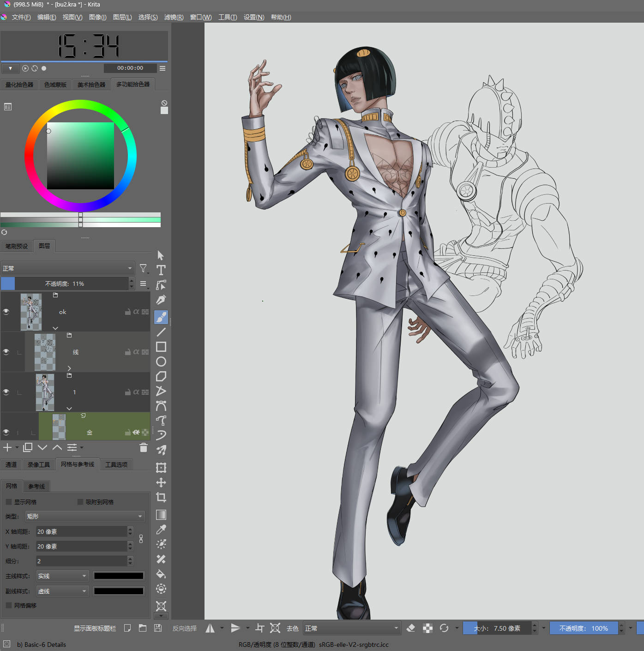
Task: Select the Gradient tool
Action: 161,515
